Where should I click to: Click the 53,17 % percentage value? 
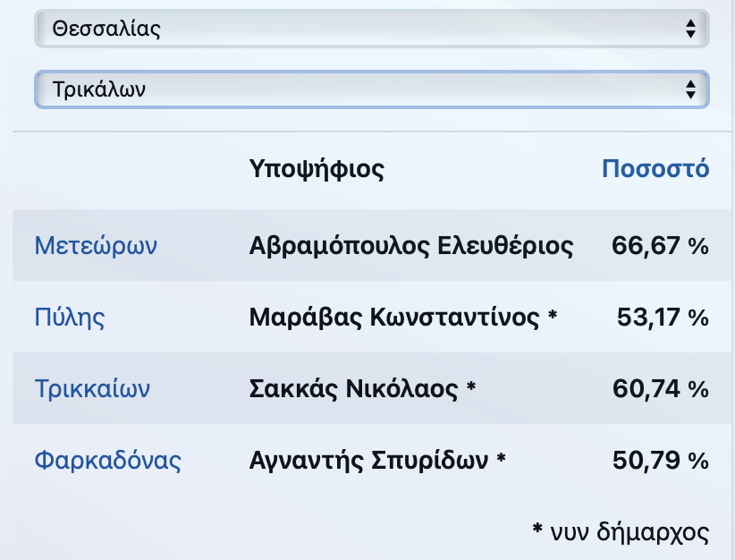coord(663,318)
